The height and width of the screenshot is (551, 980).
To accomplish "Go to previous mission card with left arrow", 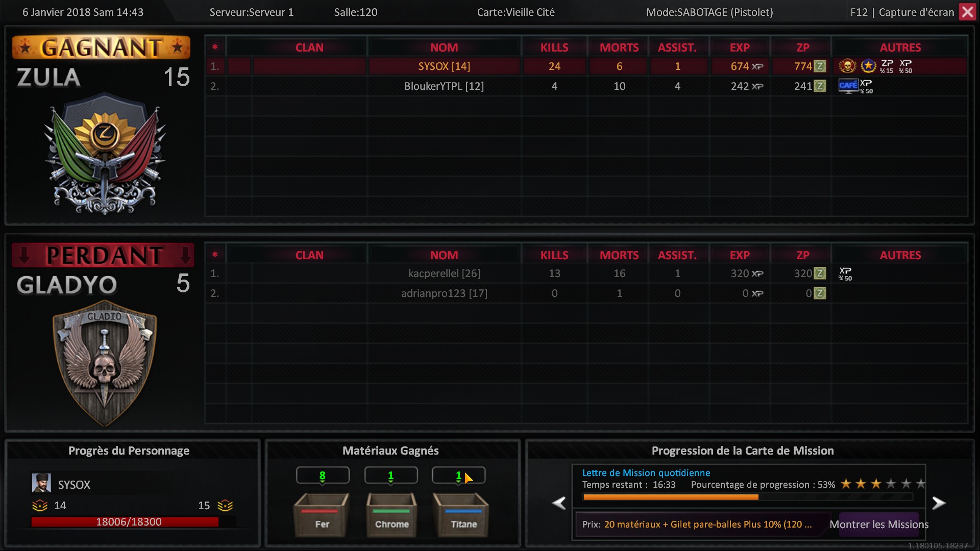I will (559, 503).
